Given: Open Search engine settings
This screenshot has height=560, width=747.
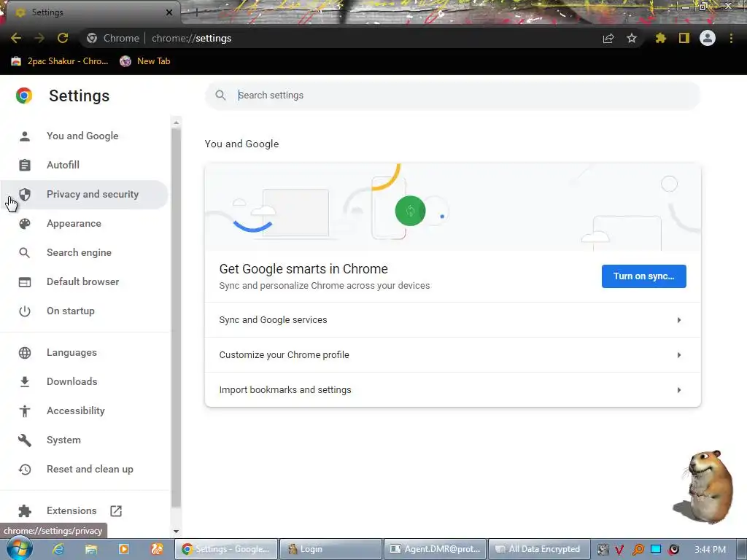Looking at the screenshot, I should 84,252.
